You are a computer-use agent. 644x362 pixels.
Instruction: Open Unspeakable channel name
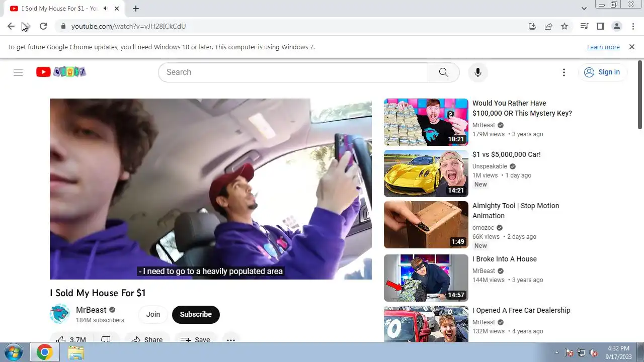point(490,166)
